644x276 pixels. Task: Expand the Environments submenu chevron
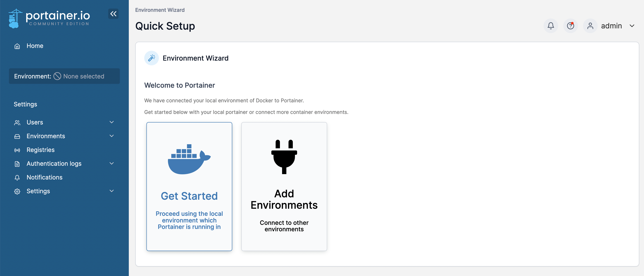[111, 136]
